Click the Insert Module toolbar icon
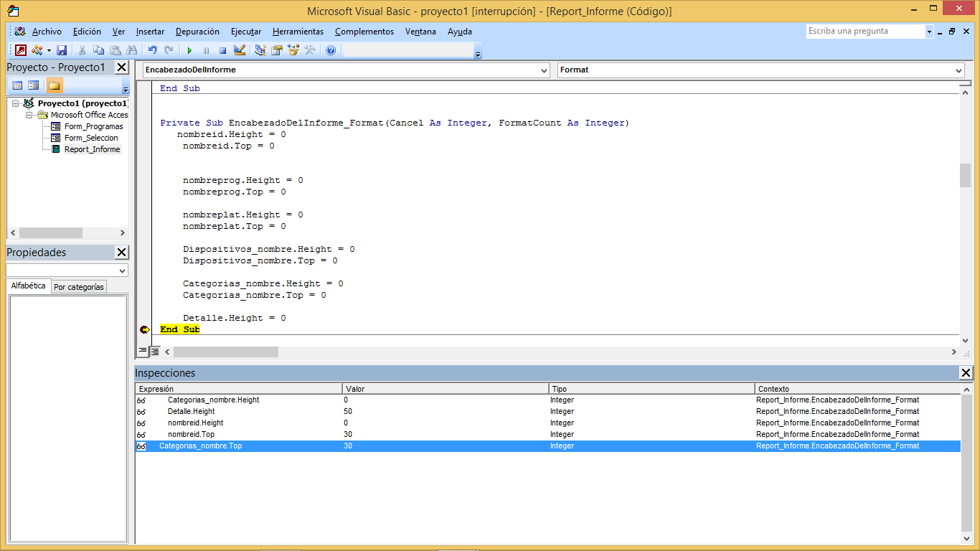980x551 pixels. 37,50
